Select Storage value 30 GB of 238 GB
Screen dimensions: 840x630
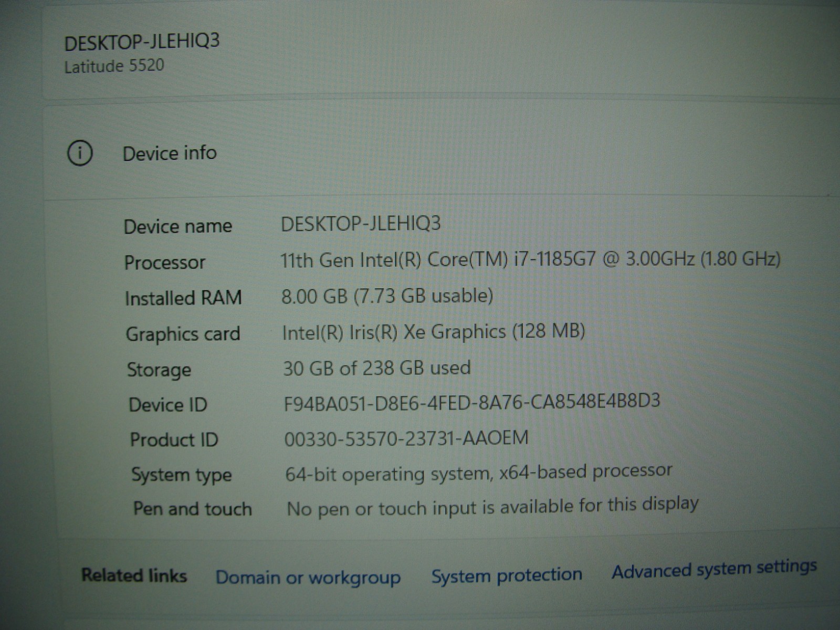tap(377, 368)
